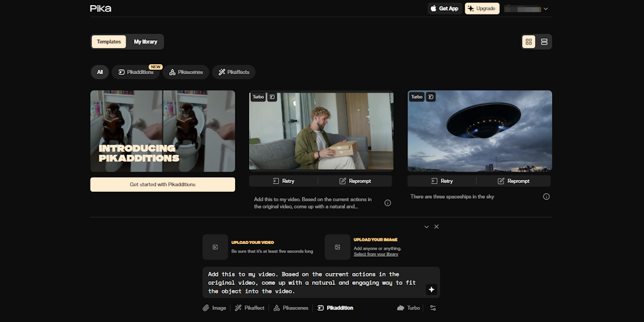
Task: Open the My library tab
Action: tap(146, 42)
